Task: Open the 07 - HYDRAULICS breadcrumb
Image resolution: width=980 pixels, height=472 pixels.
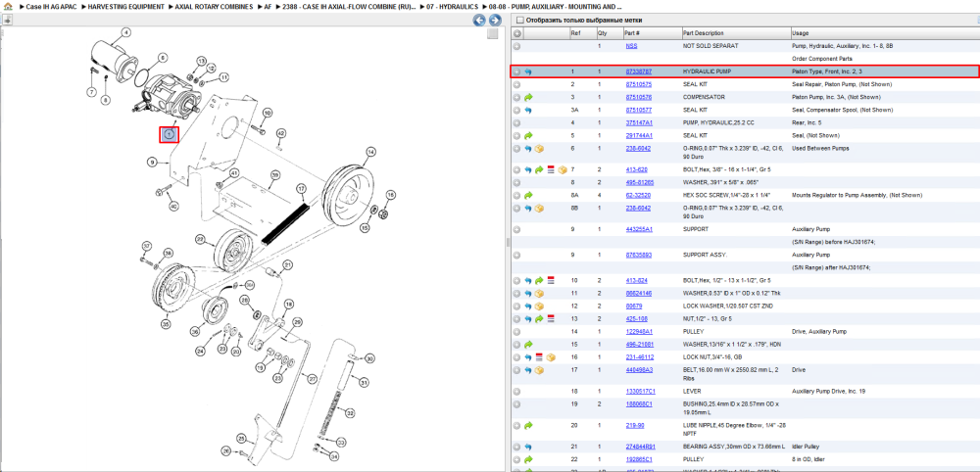Action: [453, 7]
